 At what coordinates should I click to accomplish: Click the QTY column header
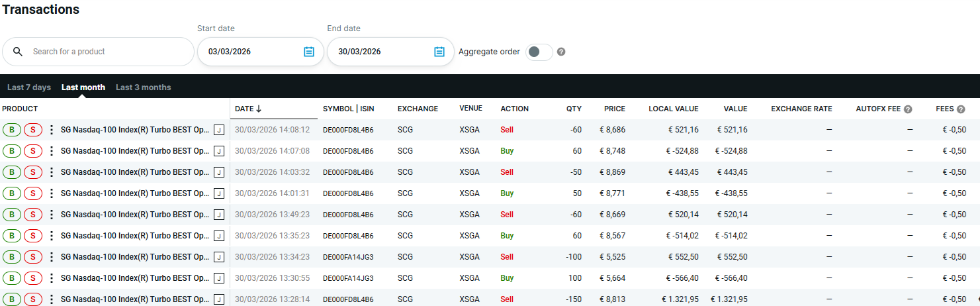click(574, 109)
